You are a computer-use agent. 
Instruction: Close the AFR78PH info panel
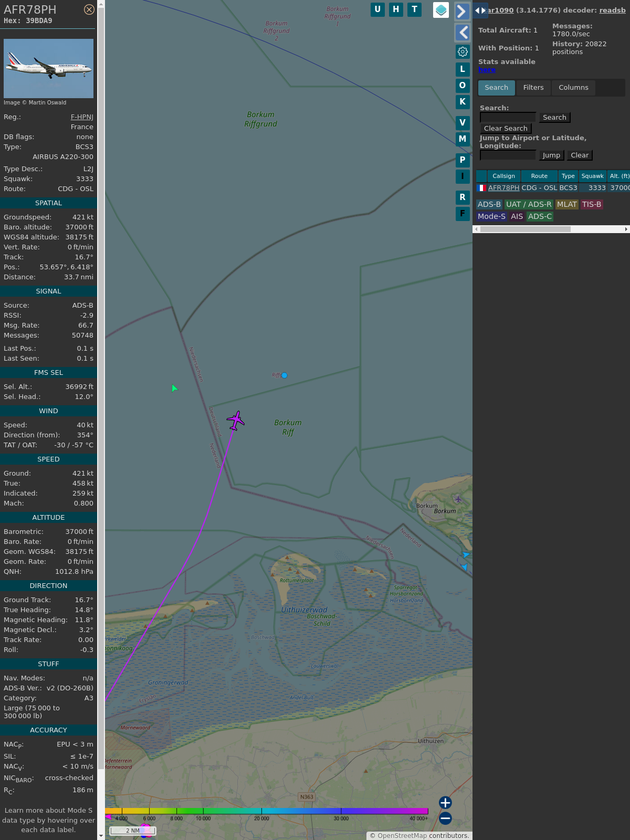[89, 9]
